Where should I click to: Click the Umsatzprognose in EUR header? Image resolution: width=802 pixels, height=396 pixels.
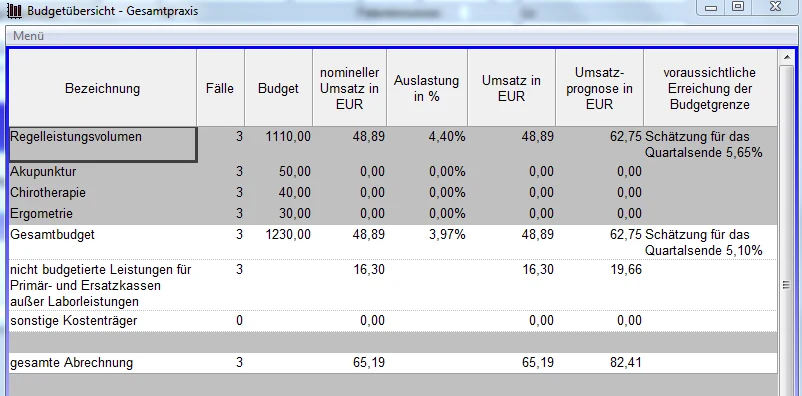[x=599, y=88]
